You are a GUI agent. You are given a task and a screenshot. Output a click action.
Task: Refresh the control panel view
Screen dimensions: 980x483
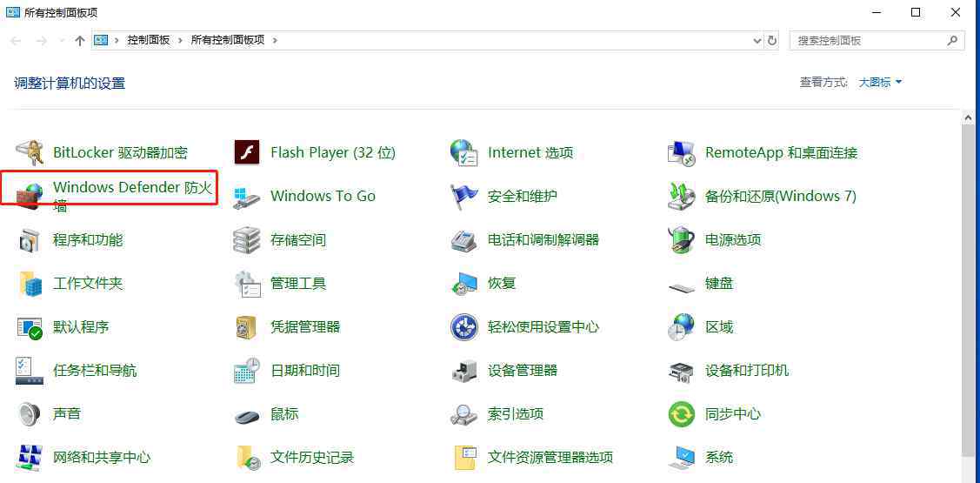tap(772, 40)
